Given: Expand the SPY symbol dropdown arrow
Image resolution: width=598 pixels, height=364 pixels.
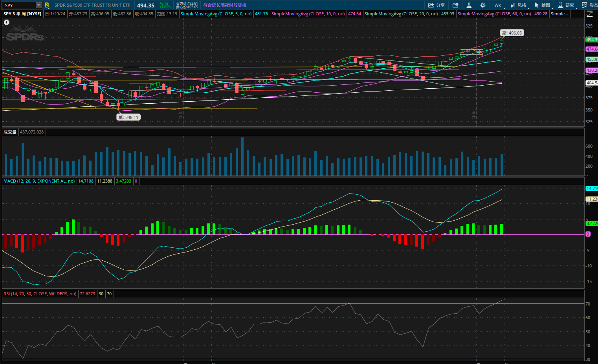Looking at the screenshot, I should pos(39,5).
